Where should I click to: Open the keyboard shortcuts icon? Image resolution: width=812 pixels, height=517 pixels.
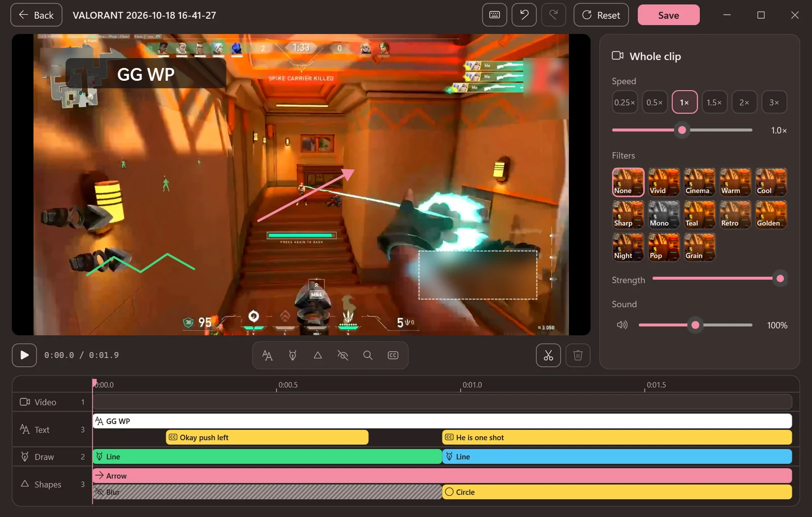coord(495,15)
